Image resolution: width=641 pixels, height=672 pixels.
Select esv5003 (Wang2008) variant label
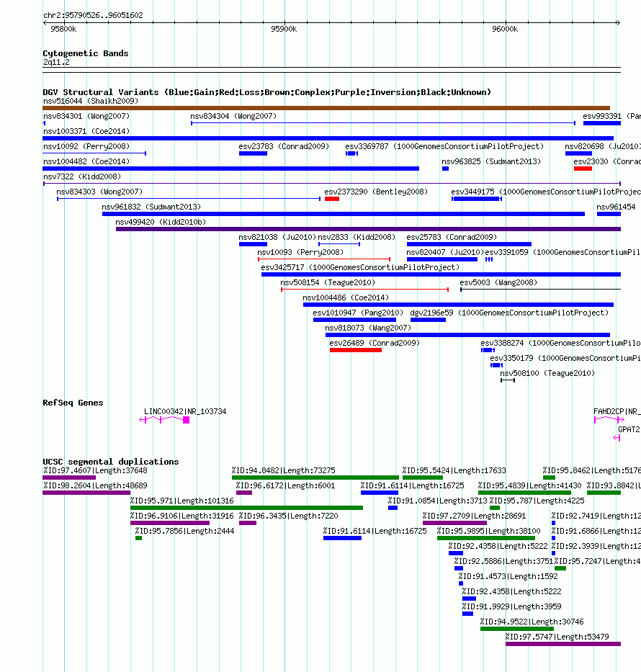click(x=498, y=282)
